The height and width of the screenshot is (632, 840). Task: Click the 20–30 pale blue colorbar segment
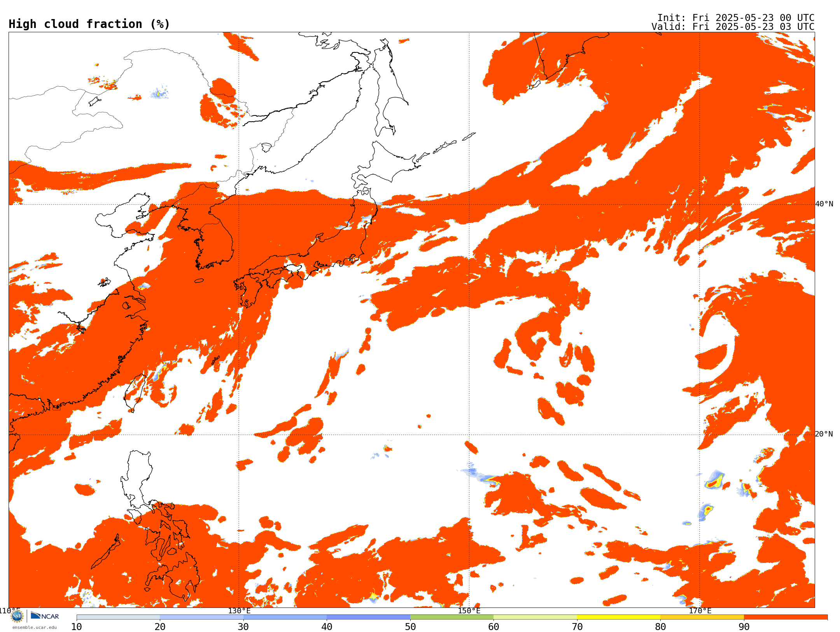[x=201, y=617]
